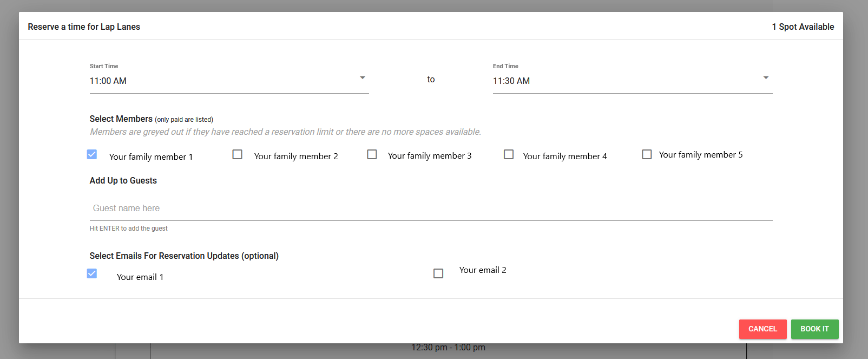The width and height of the screenshot is (868, 359).
Task: Click the Hit ENTER to add guest hint
Action: click(x=129, y=229)
